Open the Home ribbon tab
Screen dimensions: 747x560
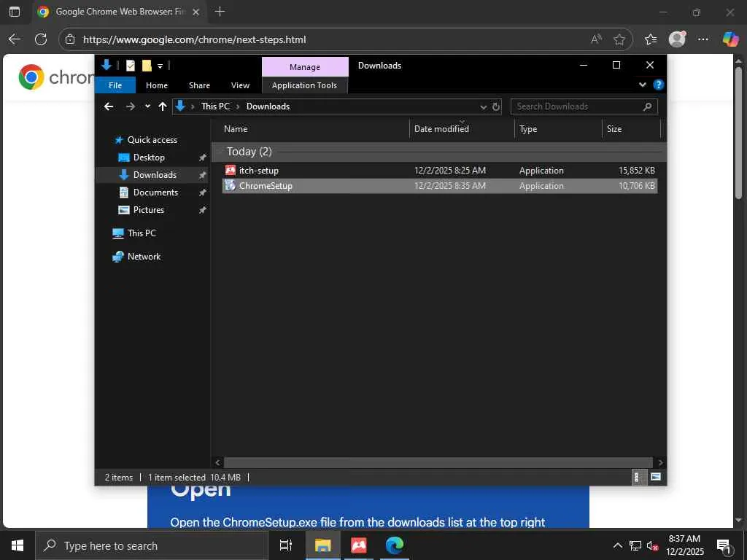click(x=157, y=85)
